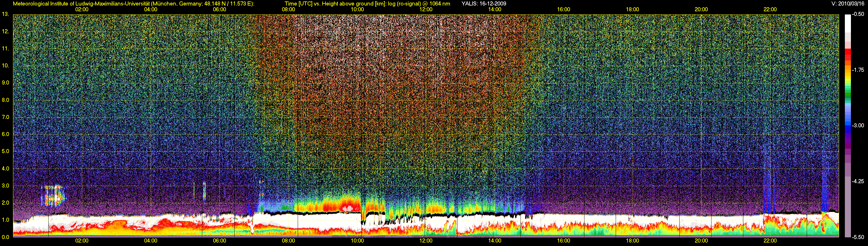Select the 20:00 label on the top time axis

701,10
